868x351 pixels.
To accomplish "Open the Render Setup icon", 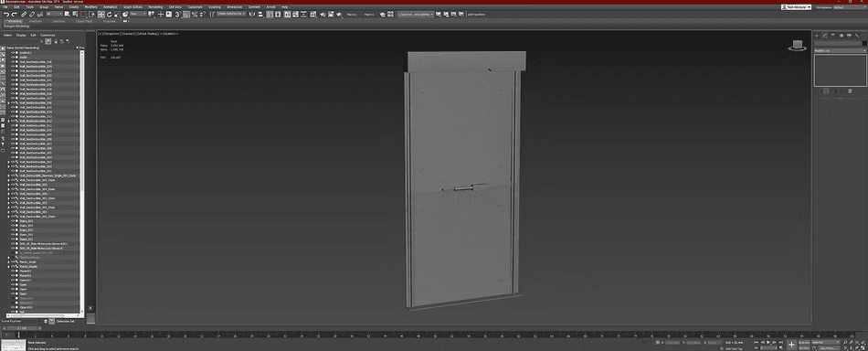I will 322,14.
